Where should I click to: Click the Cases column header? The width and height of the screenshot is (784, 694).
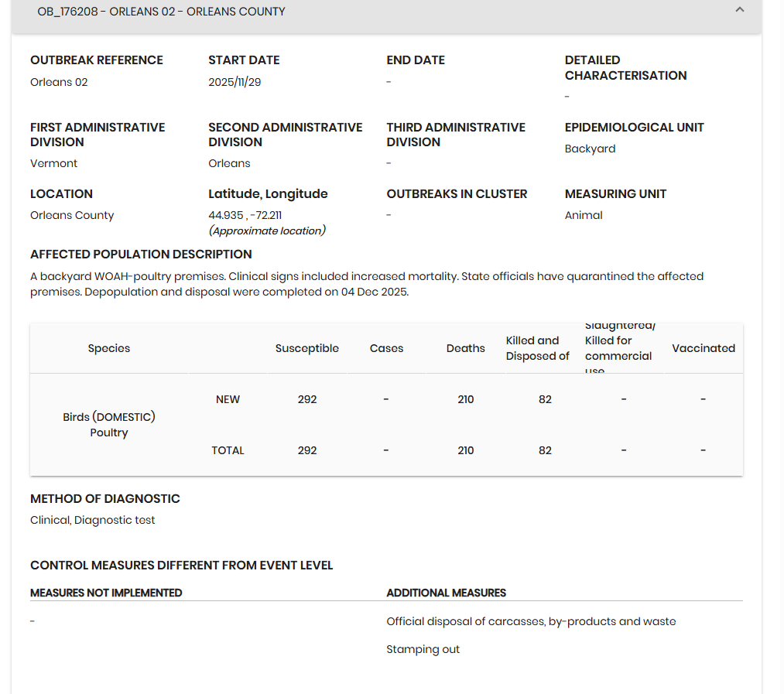pos(386,348)
